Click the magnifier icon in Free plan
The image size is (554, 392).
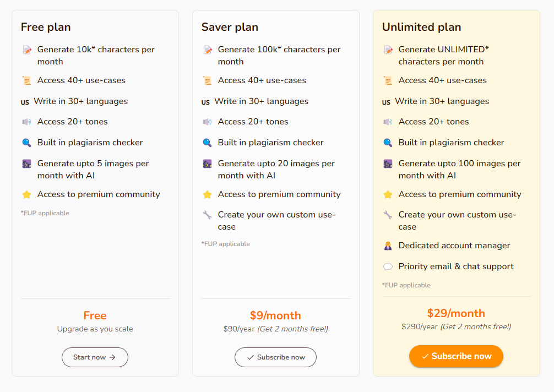(x=27, y=143)
